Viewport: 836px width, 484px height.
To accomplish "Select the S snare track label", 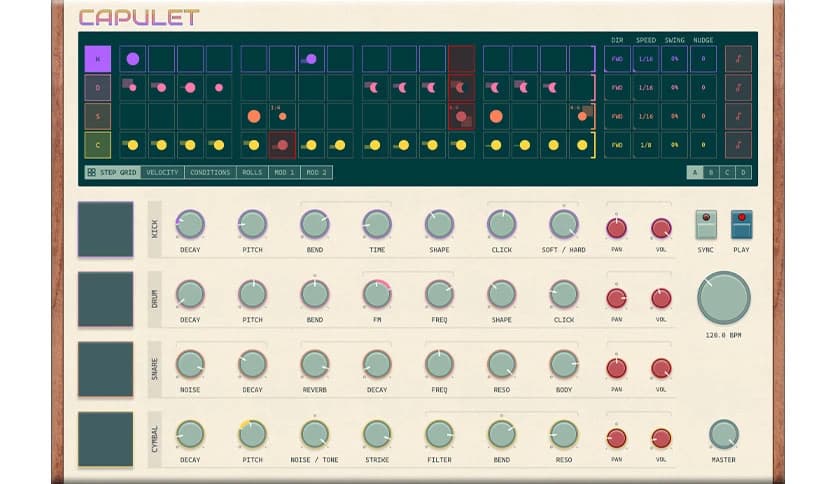I will tap(98, 116).
